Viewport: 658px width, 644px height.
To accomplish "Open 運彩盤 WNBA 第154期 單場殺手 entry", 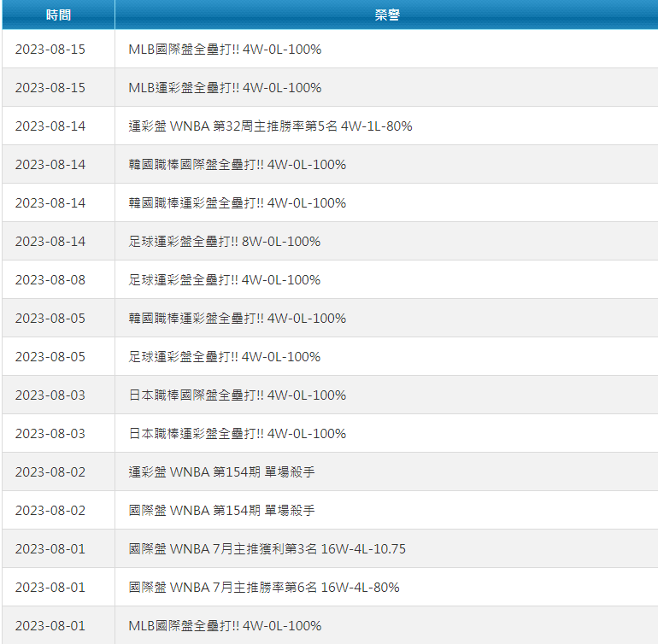I will [221, 472].
